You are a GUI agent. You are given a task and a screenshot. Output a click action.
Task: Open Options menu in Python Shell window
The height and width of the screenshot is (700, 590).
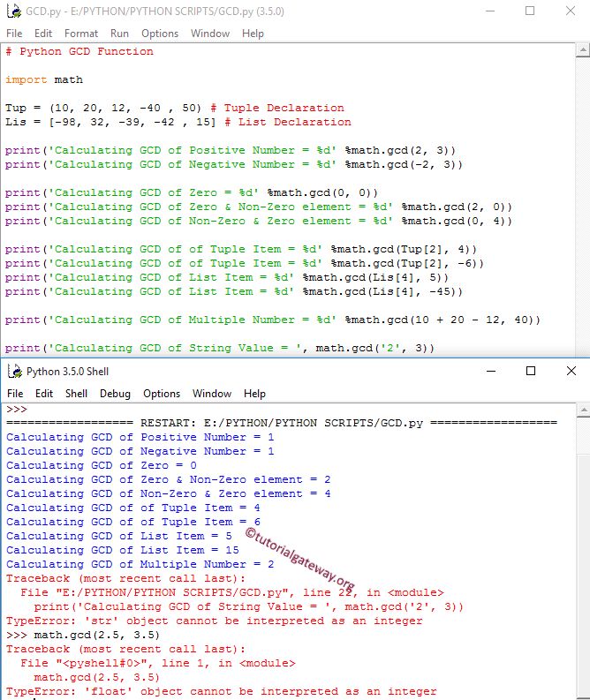[162, 394]
